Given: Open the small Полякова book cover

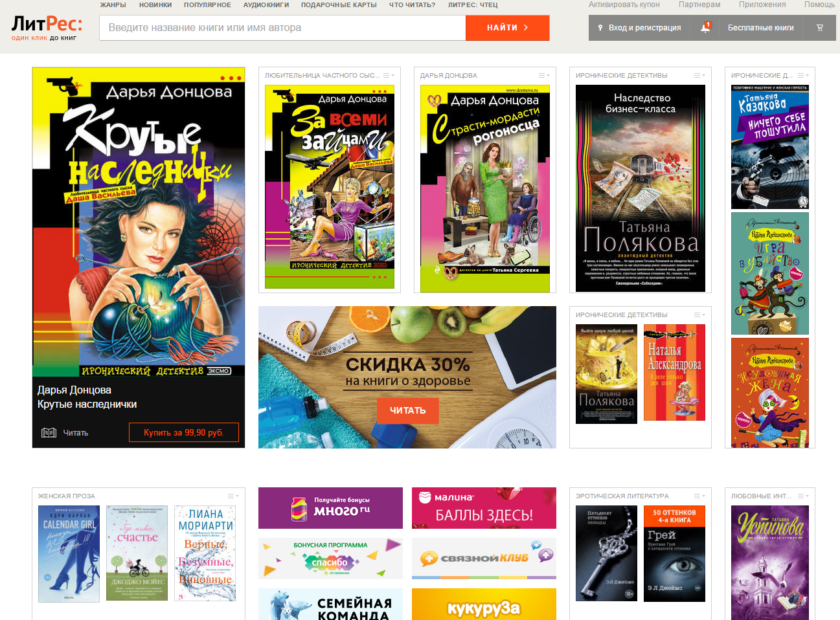Looking at the screenshot, I should (606, 374).
